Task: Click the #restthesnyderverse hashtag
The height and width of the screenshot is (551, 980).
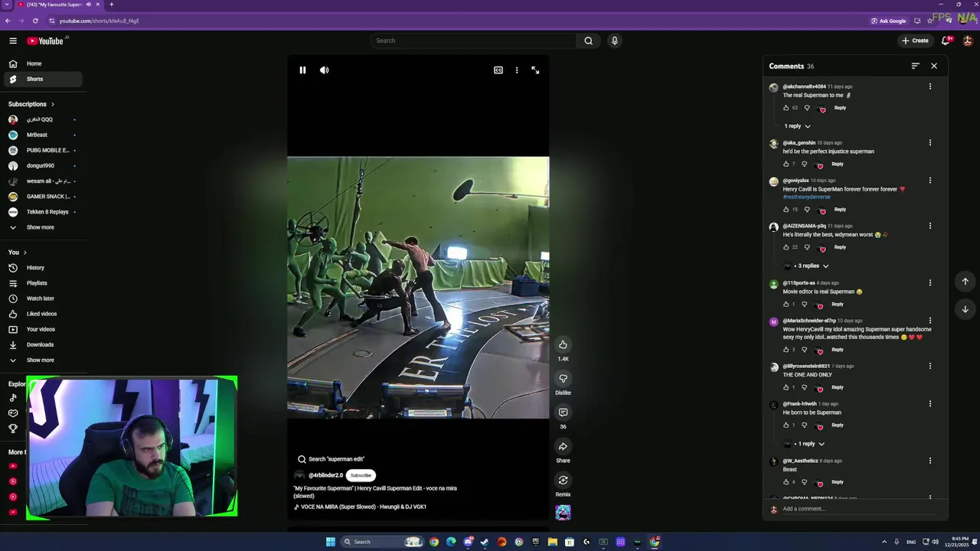Action: point(806,197)
